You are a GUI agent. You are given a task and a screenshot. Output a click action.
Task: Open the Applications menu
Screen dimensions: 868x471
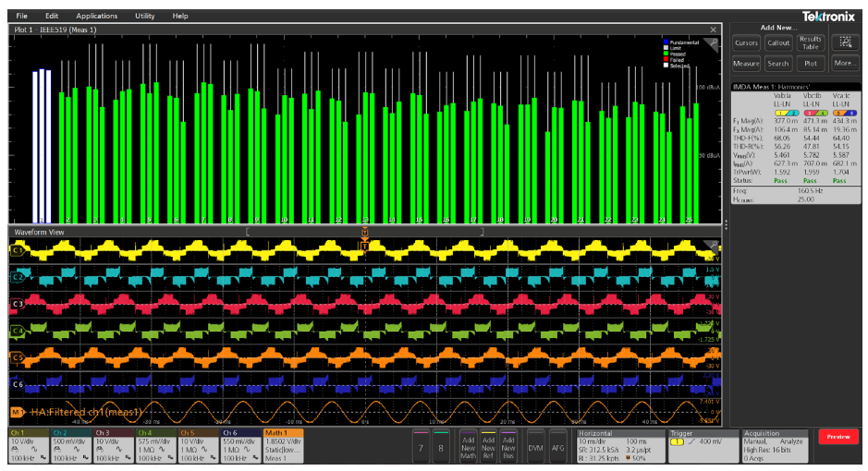pos(97,16)
